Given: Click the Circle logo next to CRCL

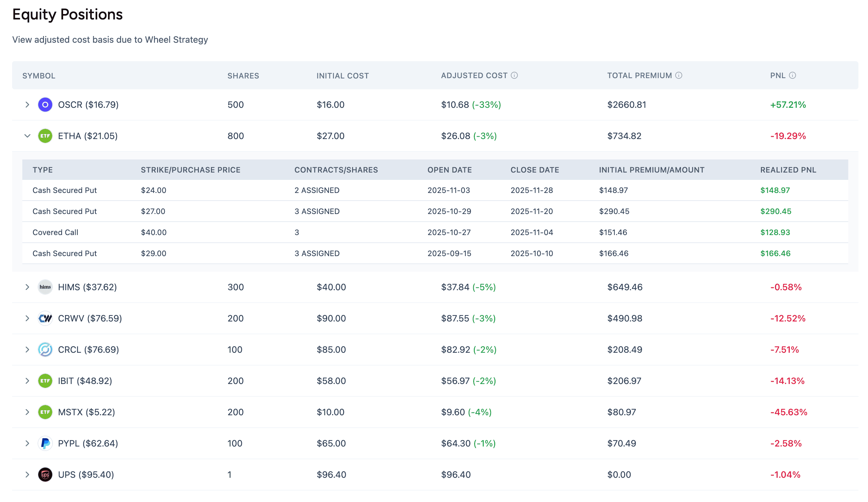Looking at the screenshot, I should [45, 349].
